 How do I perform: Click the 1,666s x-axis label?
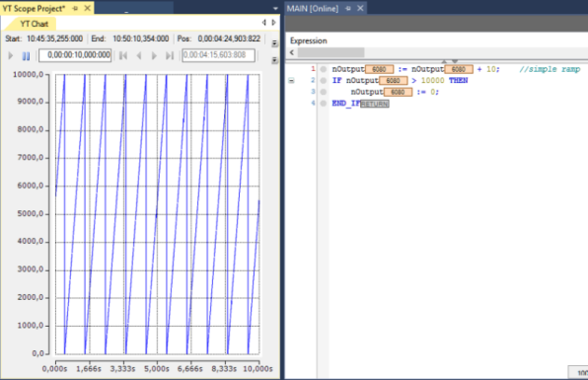[89, 369]
